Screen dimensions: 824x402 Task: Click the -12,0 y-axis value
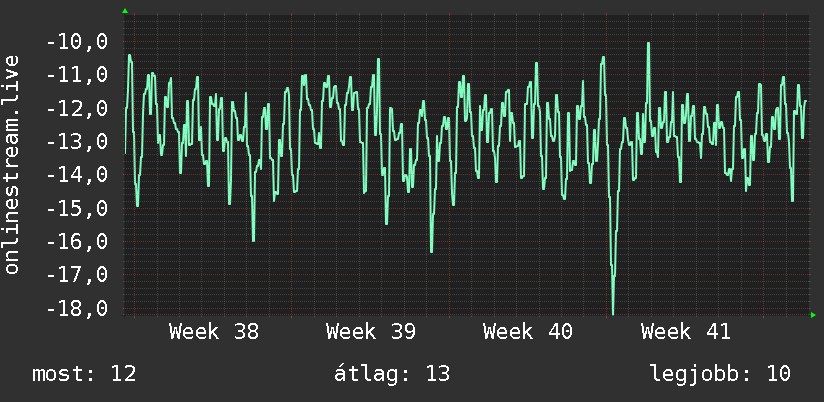point(77,108)
